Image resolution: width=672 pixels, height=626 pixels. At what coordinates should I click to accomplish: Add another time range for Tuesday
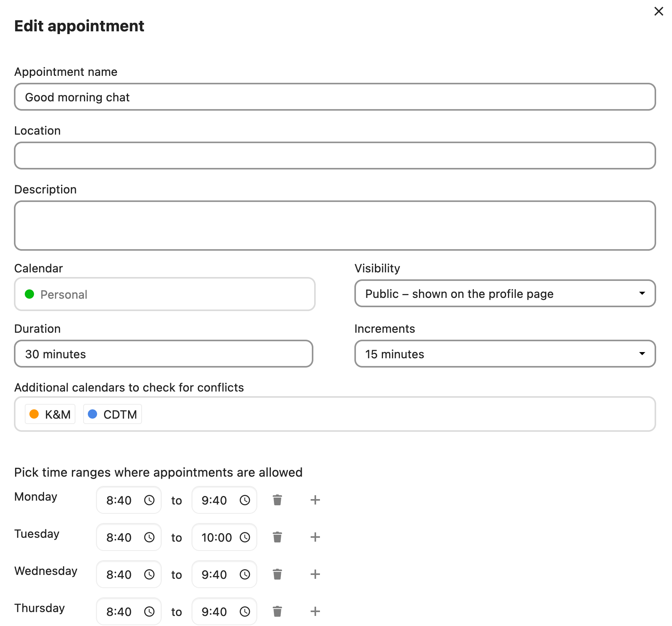(315, 537)
